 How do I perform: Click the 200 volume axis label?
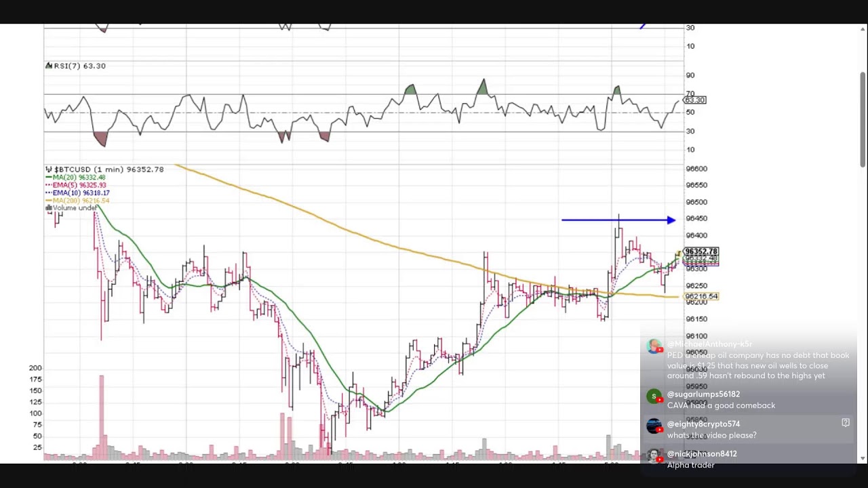[35, 368]
